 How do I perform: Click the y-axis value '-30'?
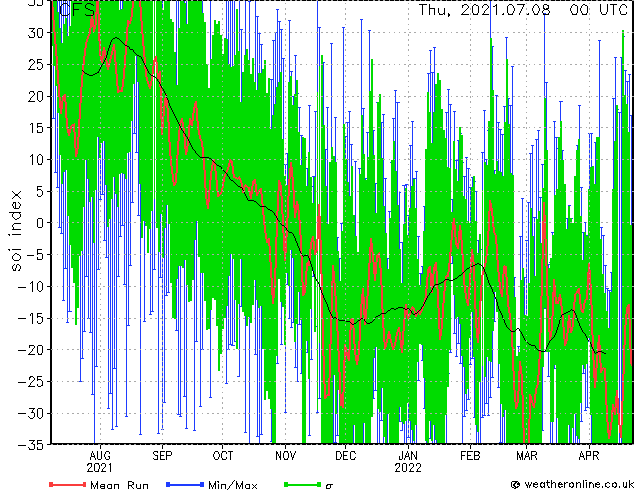point(31,413)
